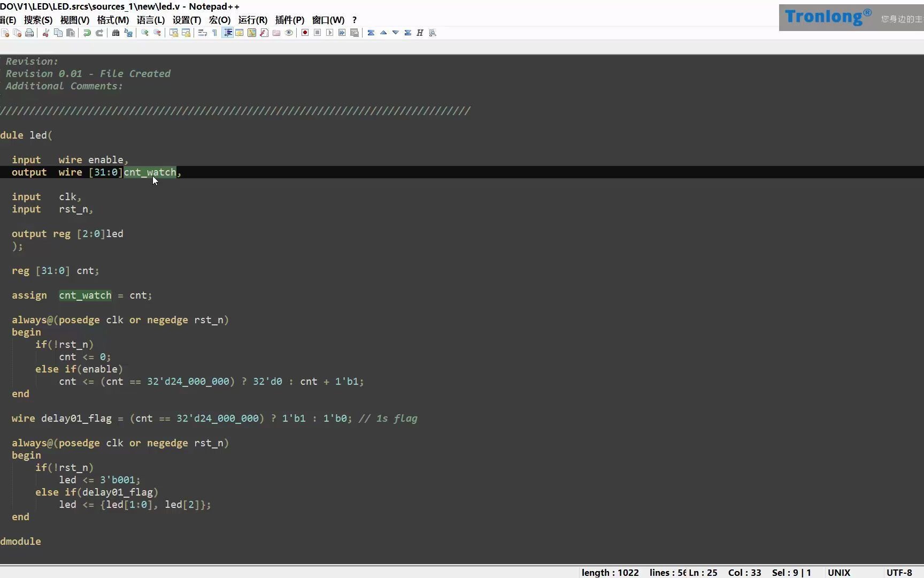This screenshot has width=924, height=578.
Task: Click highlighted cnt_watch in output wire line
Action: pos(150,172)
